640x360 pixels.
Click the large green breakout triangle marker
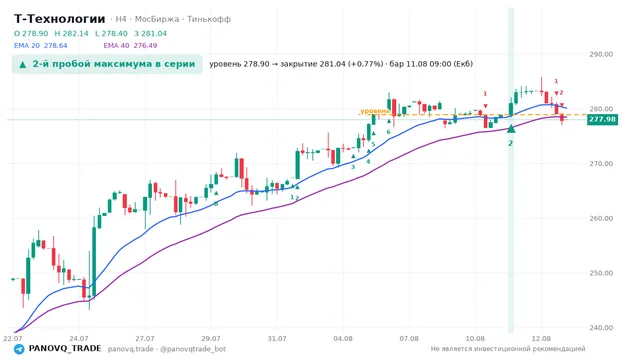511,129
